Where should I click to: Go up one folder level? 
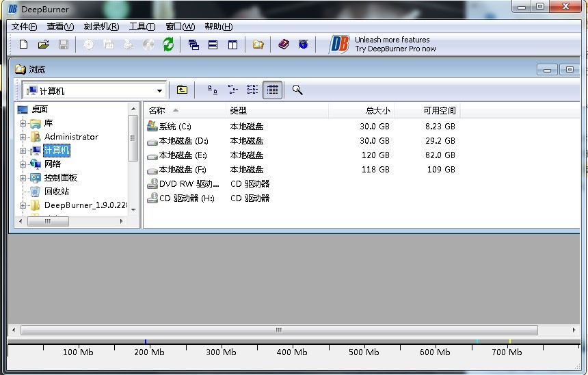[x=182, y=90]
